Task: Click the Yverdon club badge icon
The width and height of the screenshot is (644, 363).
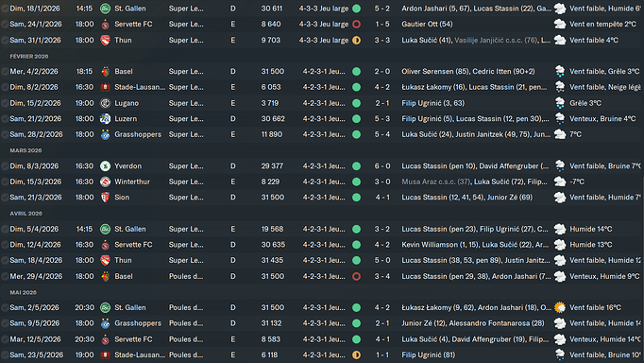Action: click(105, 166)
